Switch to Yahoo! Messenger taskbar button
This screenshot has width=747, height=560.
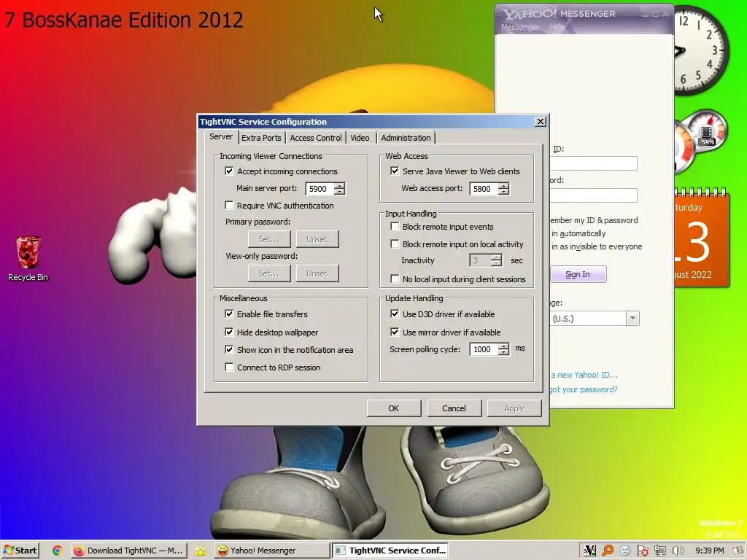271,551
